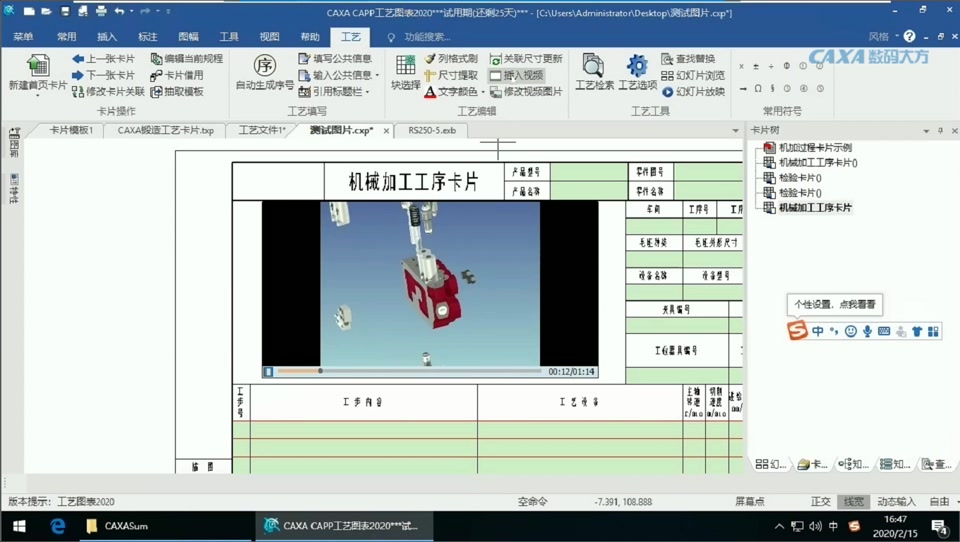Click 关联尺寸更新 linked dimension update
Viewport: 960px width, 542px height.
[x=526, y=59]
